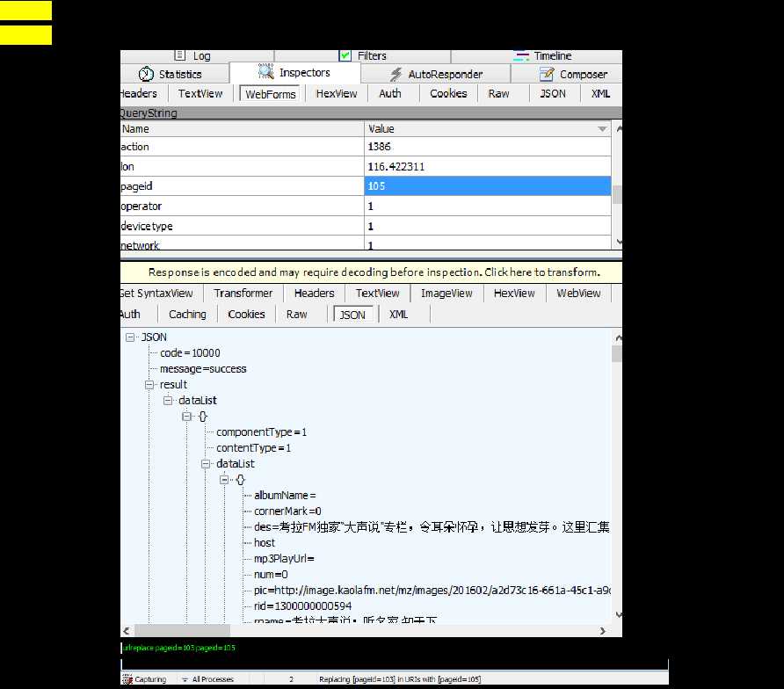Open the request JSON tab
This screenshot has height=689, width=784.
click(553, 93)
